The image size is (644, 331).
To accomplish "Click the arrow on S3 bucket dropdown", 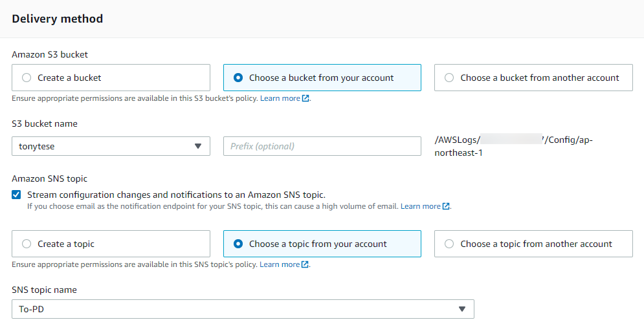I will (x=198, y=146).
